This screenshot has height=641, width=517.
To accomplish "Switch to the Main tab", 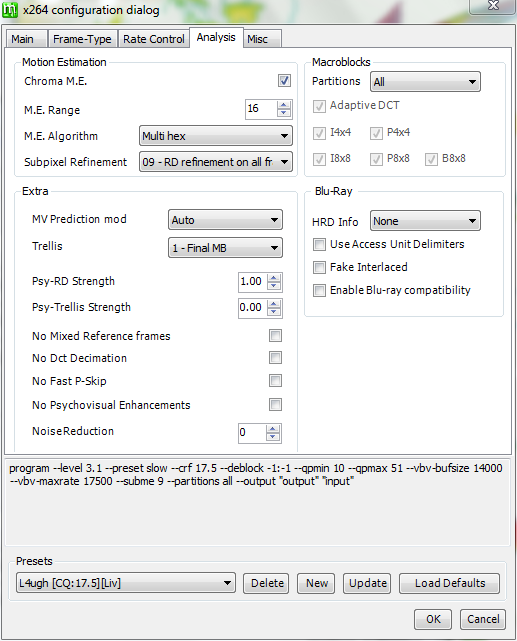I will click(27, 39).
